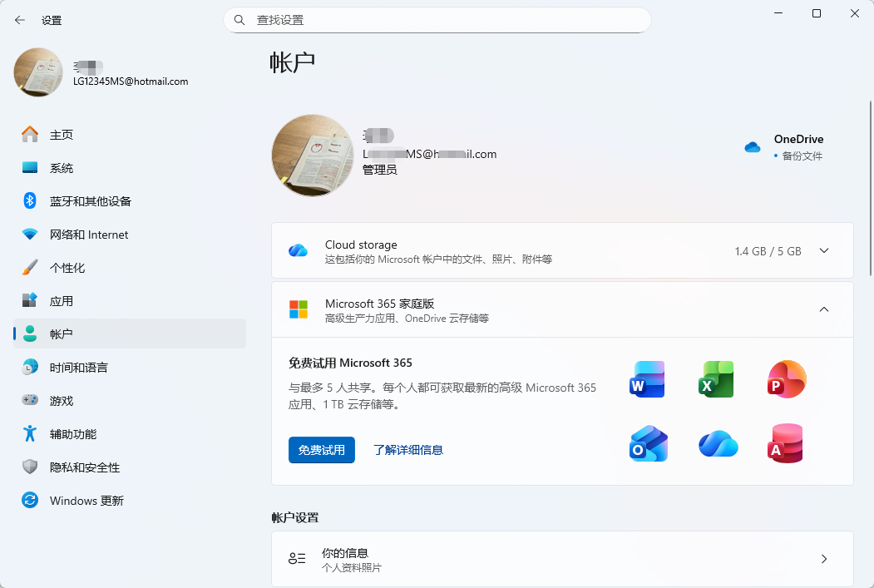Open the OneDrive 备份文件 shortcut
This screenshot has width=874, height=588.
pos(783,147)
